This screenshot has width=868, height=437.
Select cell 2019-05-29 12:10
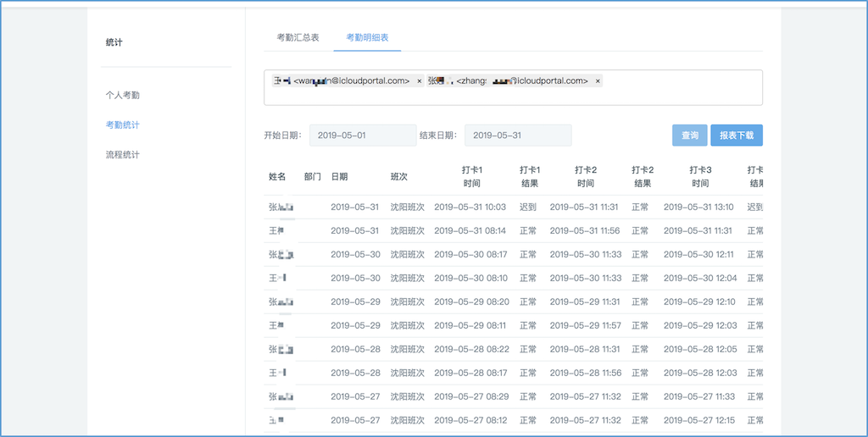pos(699,302)
